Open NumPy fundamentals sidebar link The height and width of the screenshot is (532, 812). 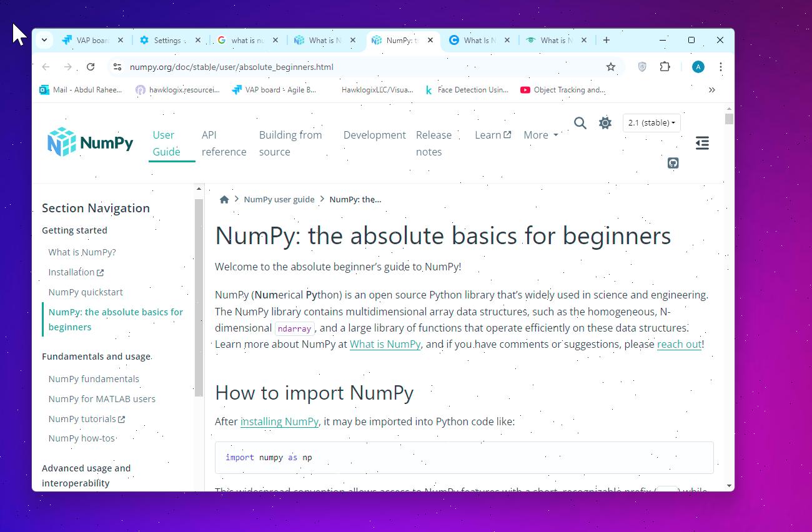(94, 379)
